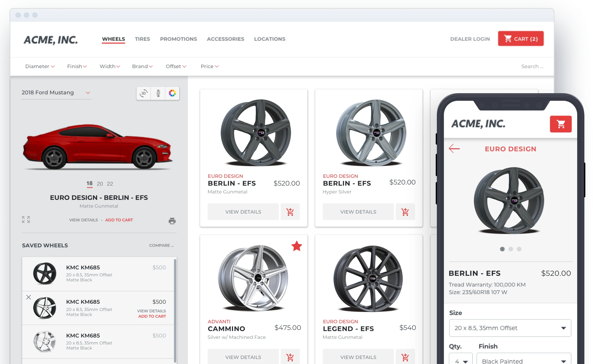Toggle the 2018 Ford Mustang vehicle selector dropdown

pyautogui.click(x=89, y=92)
